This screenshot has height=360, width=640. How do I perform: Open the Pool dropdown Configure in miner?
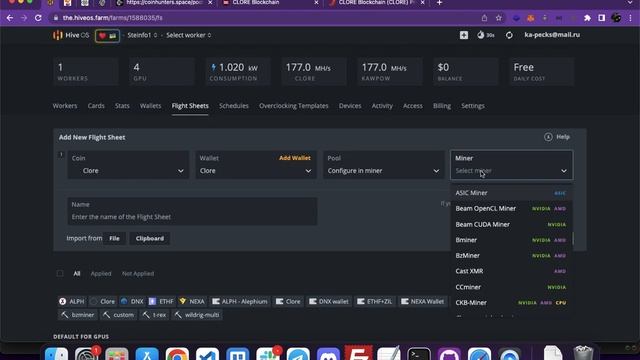coord(384,165)
